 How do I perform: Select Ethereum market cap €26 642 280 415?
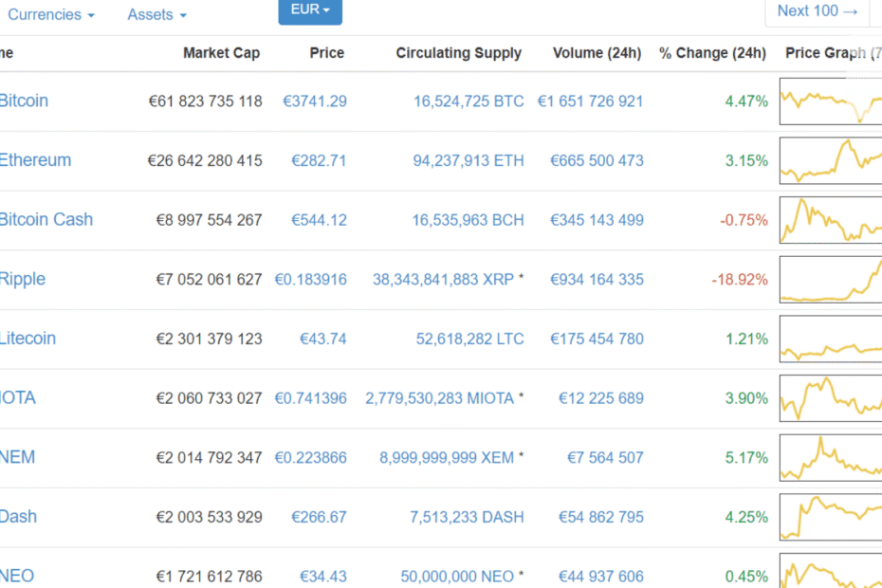tap(205, 161)
